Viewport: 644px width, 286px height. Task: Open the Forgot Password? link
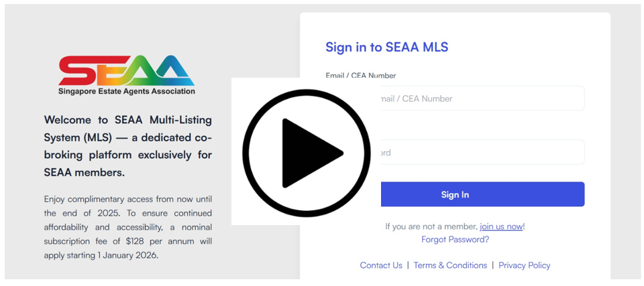[x=455, y=240]
